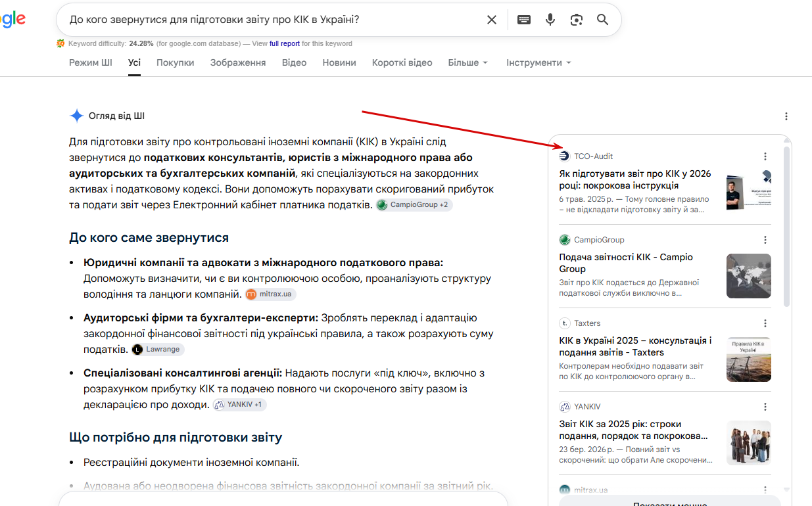Screen dimensions: 812x506
Task: Start voice search with microphone icon
Action: [x=550, y=20]
